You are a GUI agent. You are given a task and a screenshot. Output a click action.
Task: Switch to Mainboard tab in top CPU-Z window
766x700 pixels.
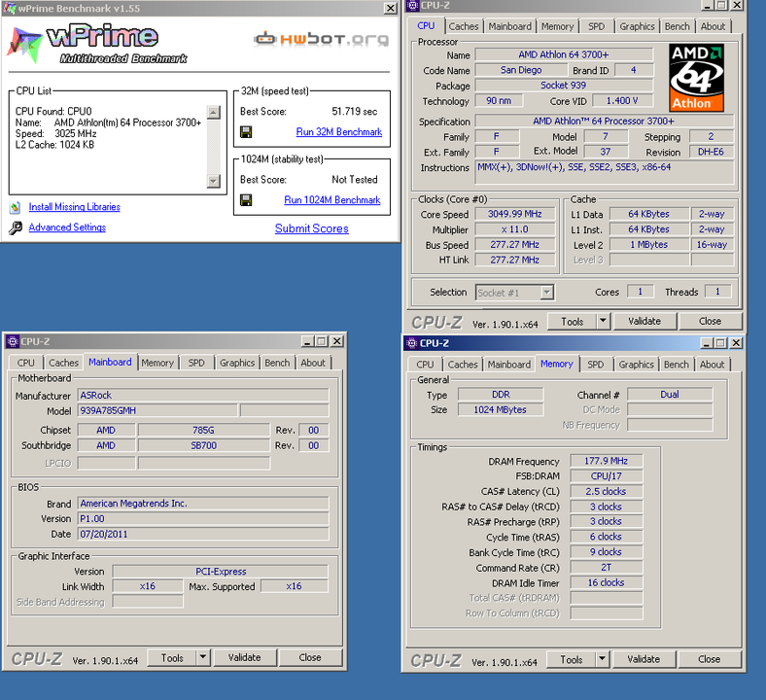pyautogui.click(x=509, y=26)
